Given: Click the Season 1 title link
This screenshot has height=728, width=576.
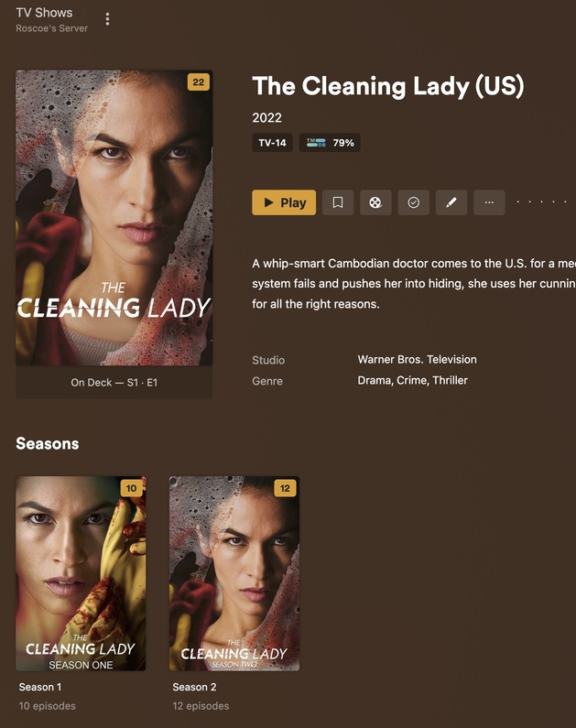Looking at the screenshot, I should (x=40, y=687).
